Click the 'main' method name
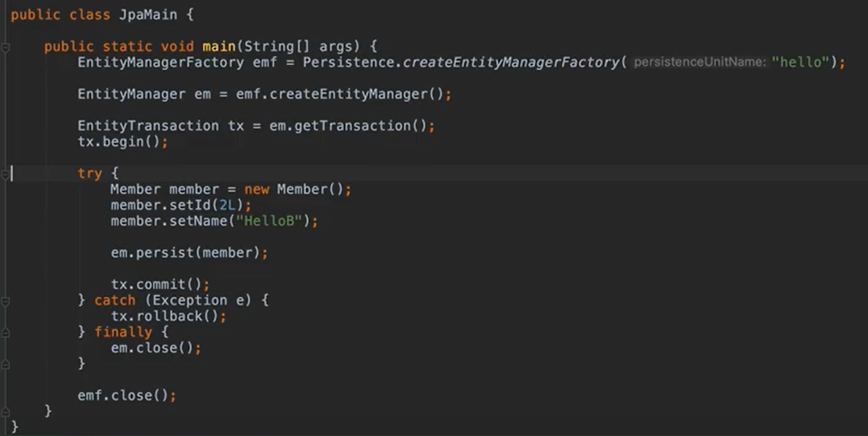 (x=219, y=46)
